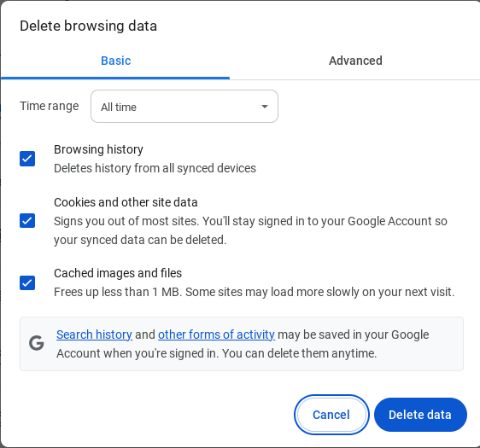Follow the other forms of activity link
Image resolution: width=480 pixels, height=448 pixels.
coord(216,335)
